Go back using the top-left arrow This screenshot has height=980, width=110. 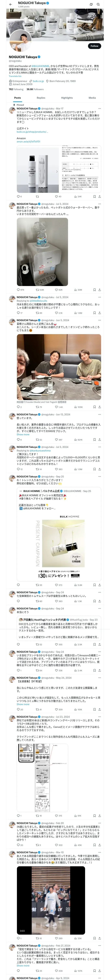[x=11, y=5]
